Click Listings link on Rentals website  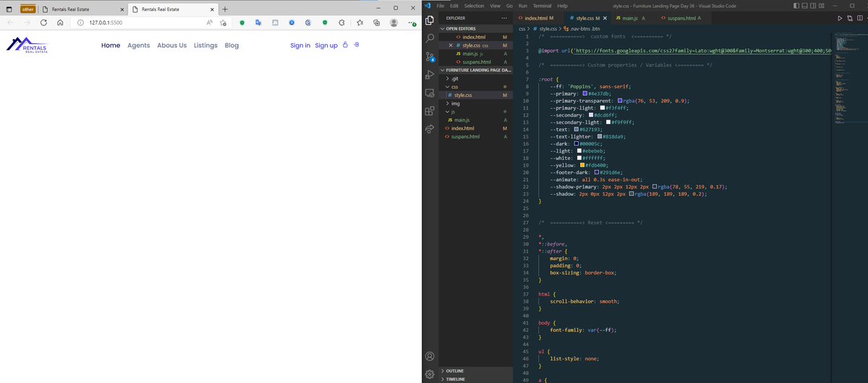pyautogui.click(x=205, y=46)
